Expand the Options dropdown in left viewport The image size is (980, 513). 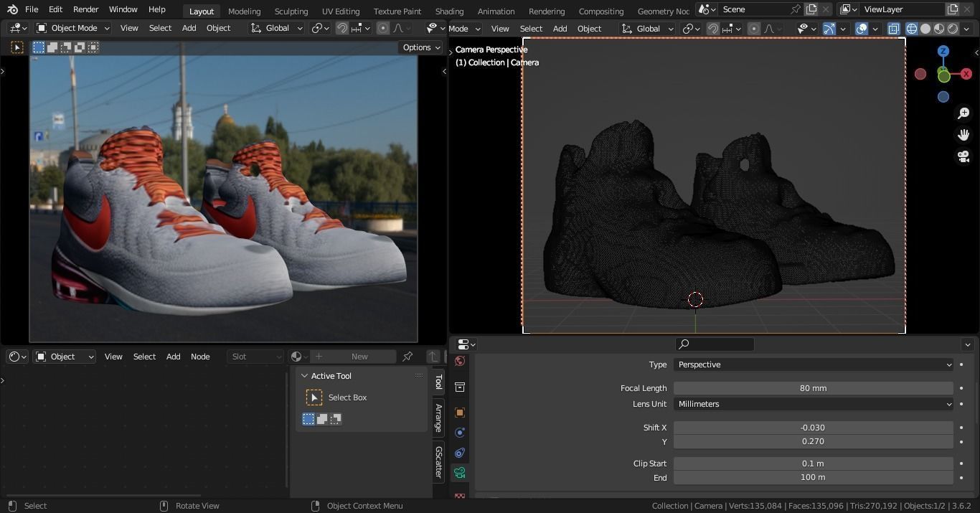pyautogui.click(x=421, y=47)
